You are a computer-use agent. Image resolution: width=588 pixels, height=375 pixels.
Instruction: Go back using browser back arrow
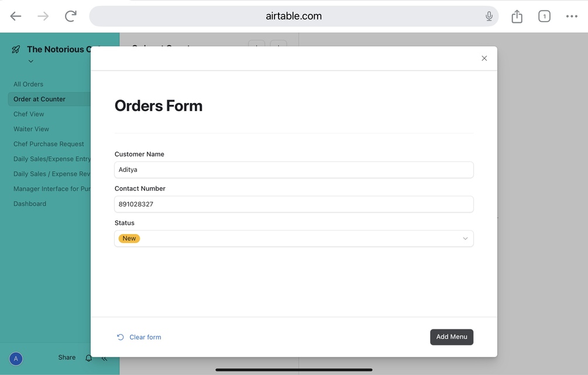coord(16,16)
